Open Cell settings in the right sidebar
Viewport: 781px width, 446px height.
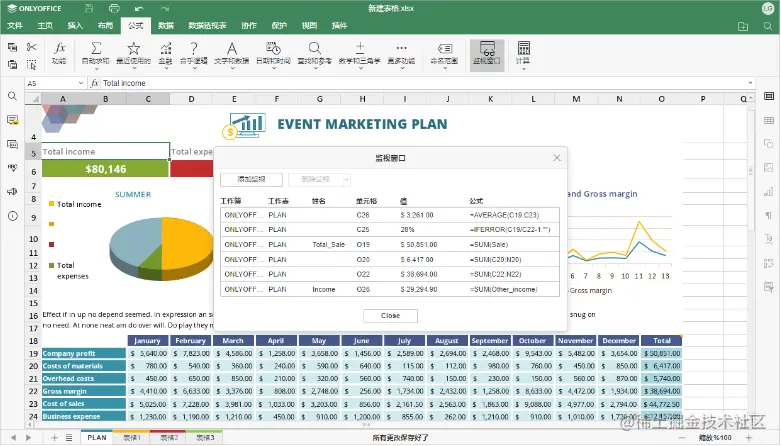click(x=769, y=96)
